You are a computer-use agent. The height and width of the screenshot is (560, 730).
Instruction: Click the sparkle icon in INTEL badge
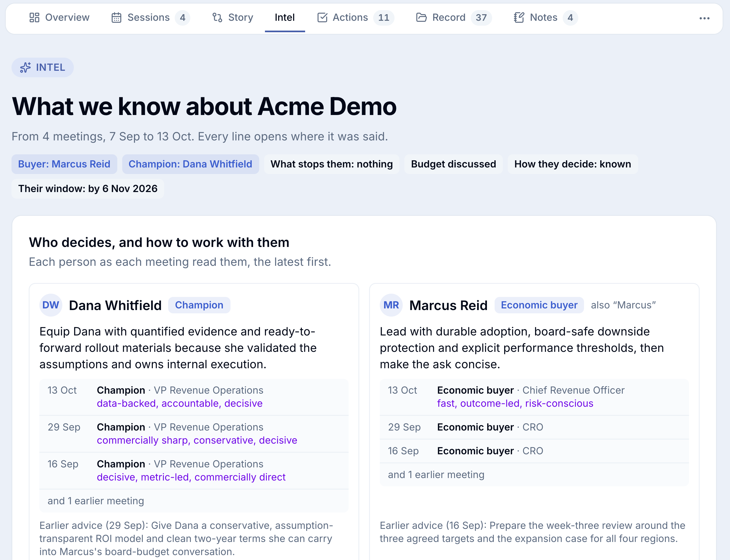click(x=25, y=67)
